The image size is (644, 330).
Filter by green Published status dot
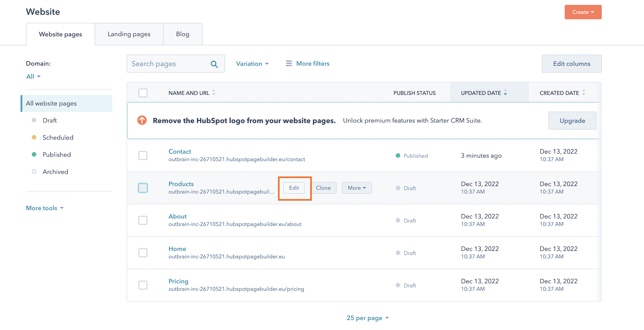[34, 155]
